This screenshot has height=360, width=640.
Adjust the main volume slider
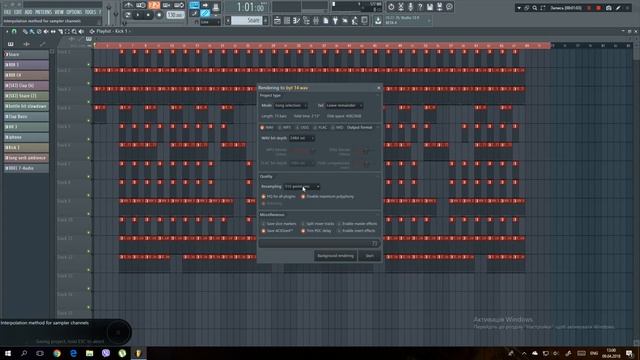[x=109, y=13]
